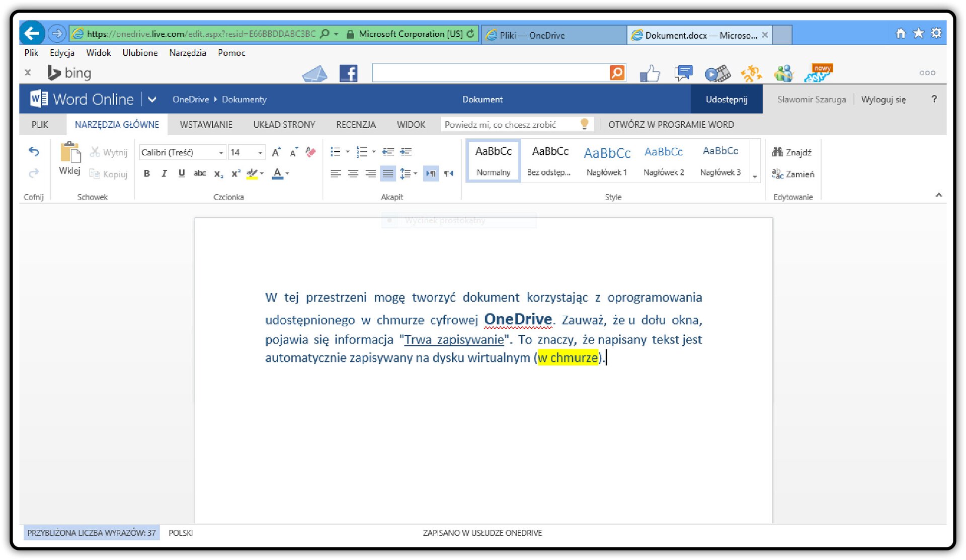Decrease font size with the shrink icon

(294, 152)
